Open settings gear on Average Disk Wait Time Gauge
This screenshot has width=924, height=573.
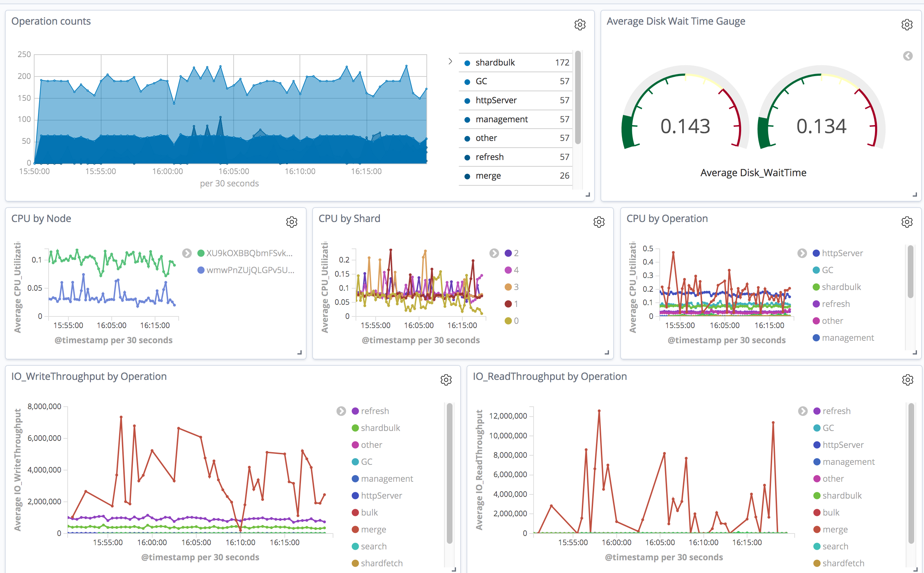click(907, 24)
